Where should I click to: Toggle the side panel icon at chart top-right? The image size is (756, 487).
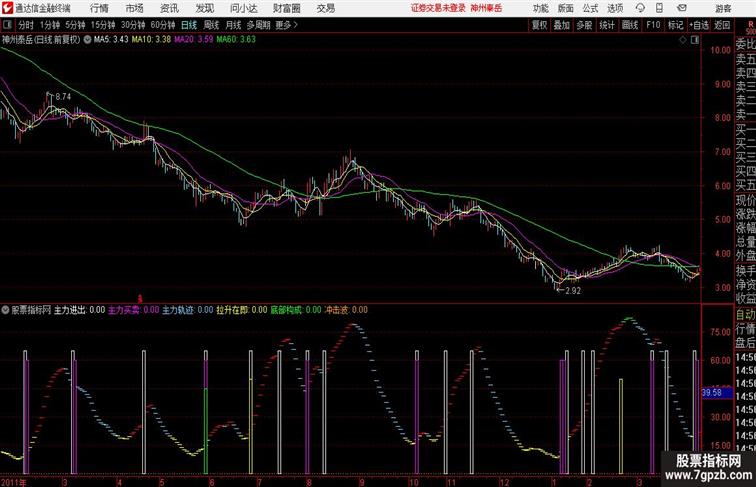tap(695, 40)
